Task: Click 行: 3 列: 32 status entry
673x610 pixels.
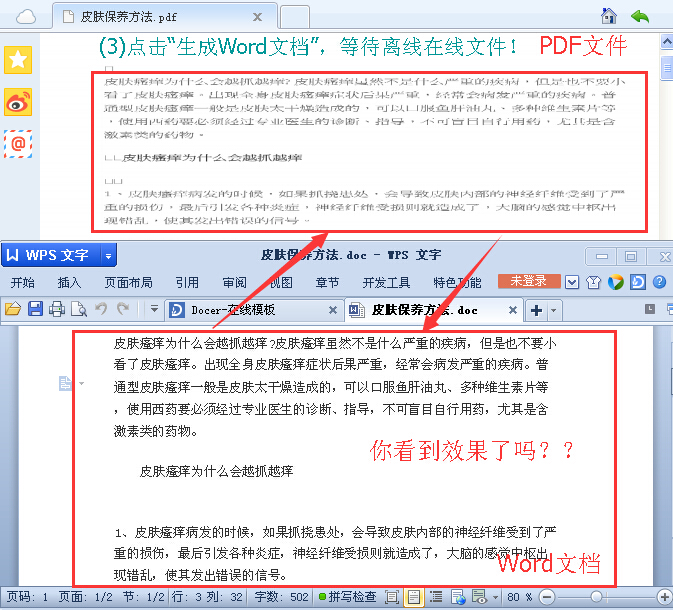Action: [207, 597]
